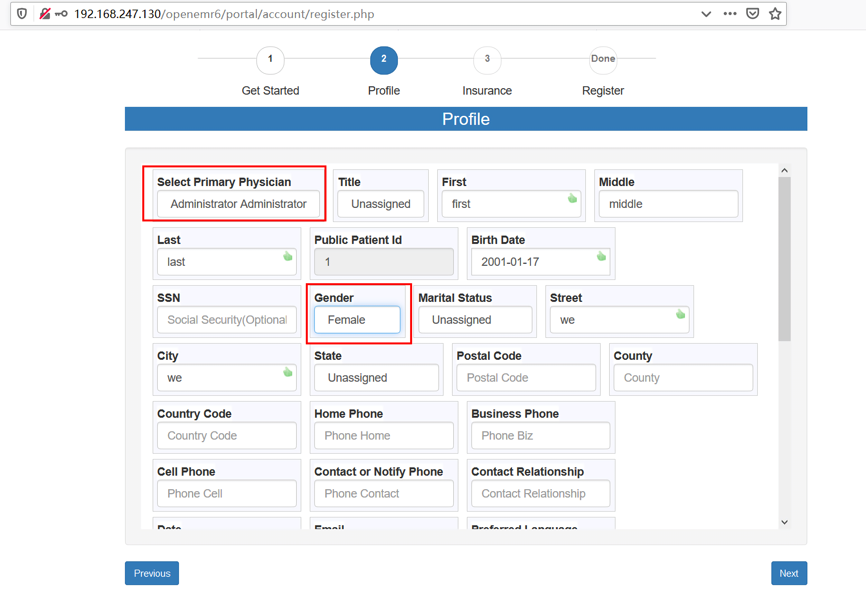Viewport: 866px width, 616px height.
Task: Click green validation icon in Last field
Action: [287, 256]
